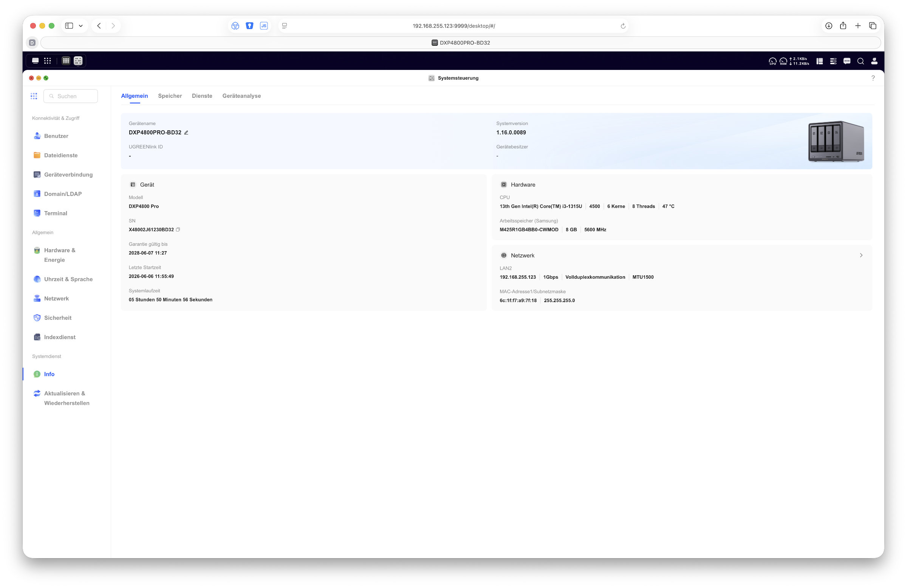Toggle the control panel grid view icon

click(x=34, y=96)
